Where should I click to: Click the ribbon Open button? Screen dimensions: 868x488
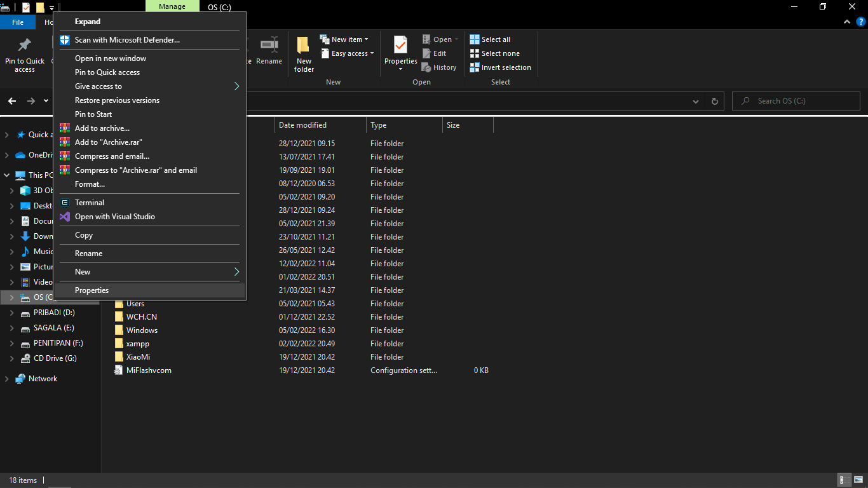[440, 39]
